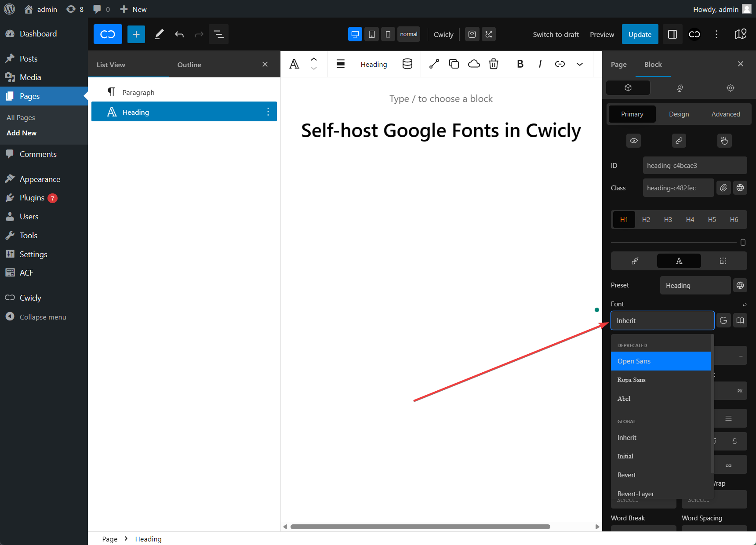Screen dimensions: 756x545
Task: Click the database dynamic content icon
Action: [x=407, y=64]
